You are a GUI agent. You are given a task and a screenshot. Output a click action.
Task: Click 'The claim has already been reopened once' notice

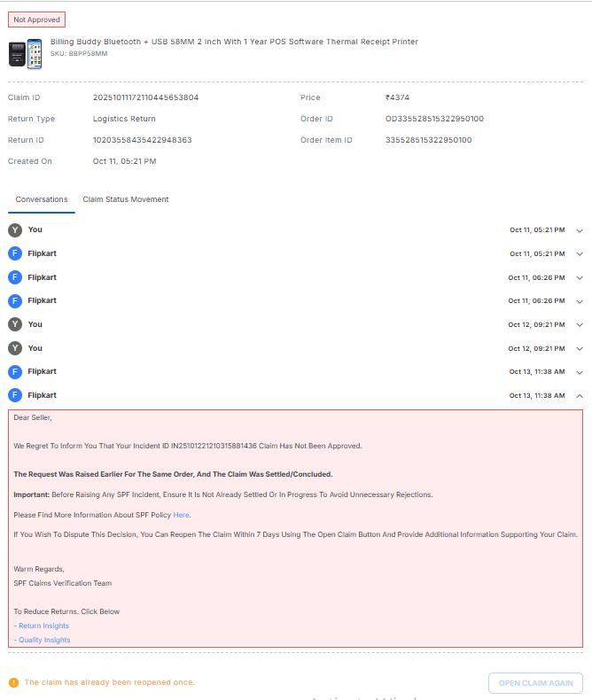coord(109,682)
